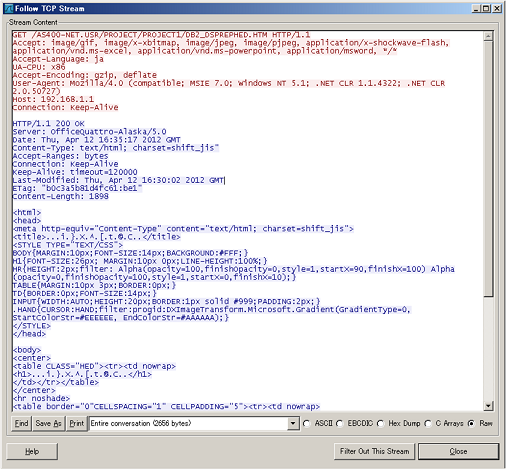Click the Save As button

[48, 423]
